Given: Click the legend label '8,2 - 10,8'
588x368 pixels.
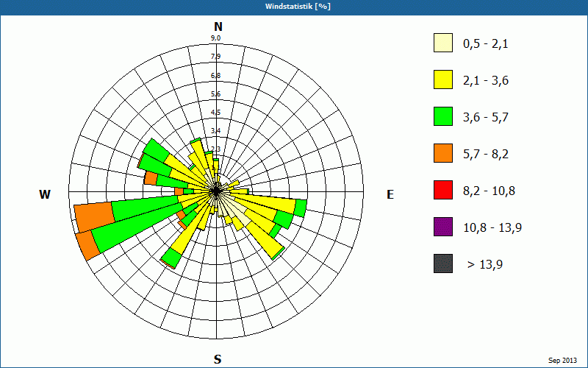Looking at the screenshot, I should coord(489,191).
